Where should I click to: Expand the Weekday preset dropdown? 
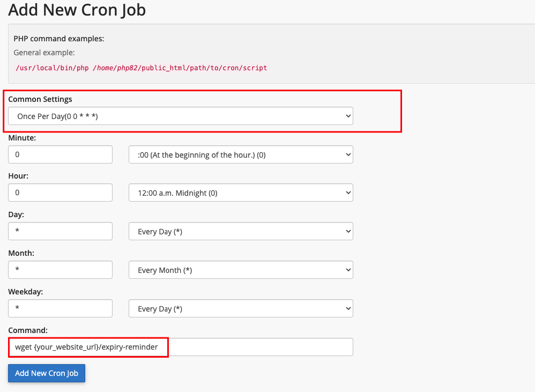point(241,309)
